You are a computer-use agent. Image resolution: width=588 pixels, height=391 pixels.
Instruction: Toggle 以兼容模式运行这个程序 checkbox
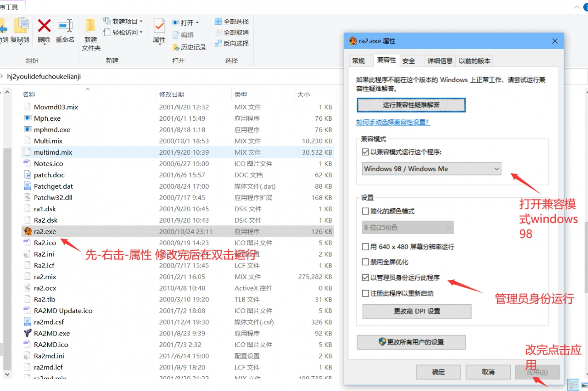click(365, 152)
